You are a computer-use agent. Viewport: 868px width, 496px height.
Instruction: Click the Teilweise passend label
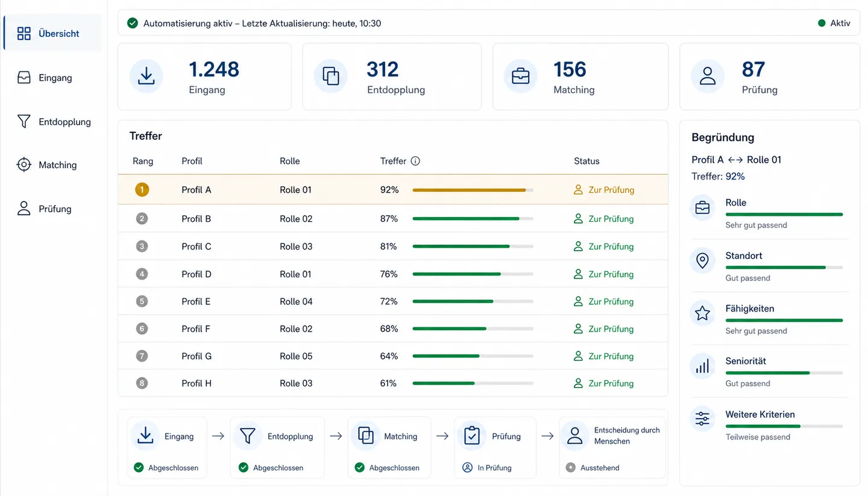click(x=758, y=437)
